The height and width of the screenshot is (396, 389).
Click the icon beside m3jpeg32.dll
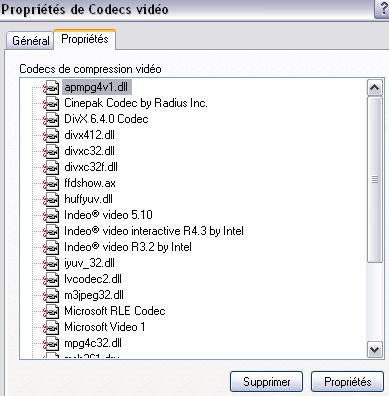(x=51, y=296)
